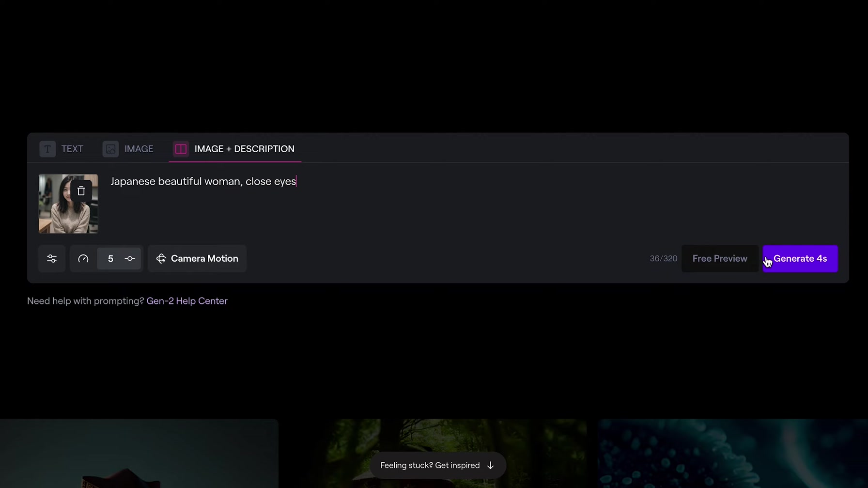
Task: Click the motion speed gauge icon
Action: tap(83, 259)
